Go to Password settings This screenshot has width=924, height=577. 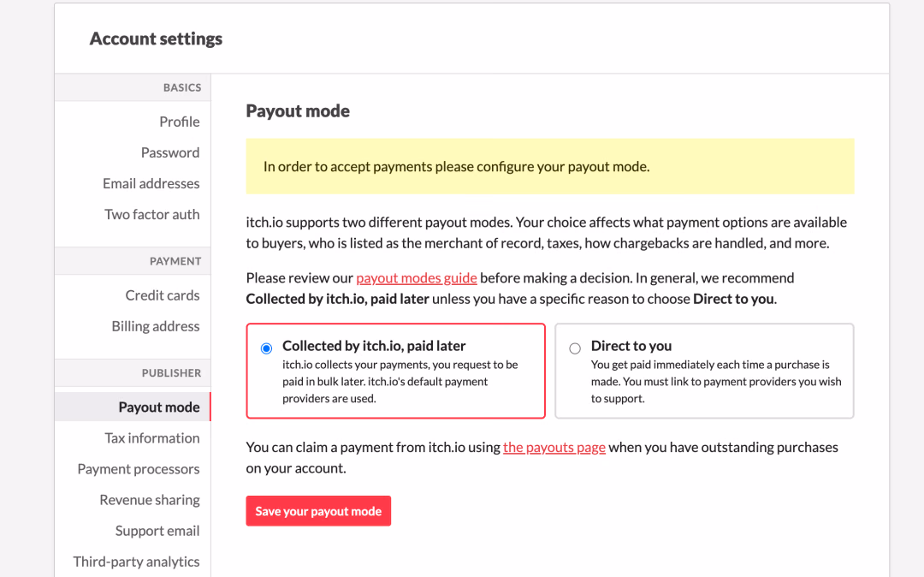169,152
